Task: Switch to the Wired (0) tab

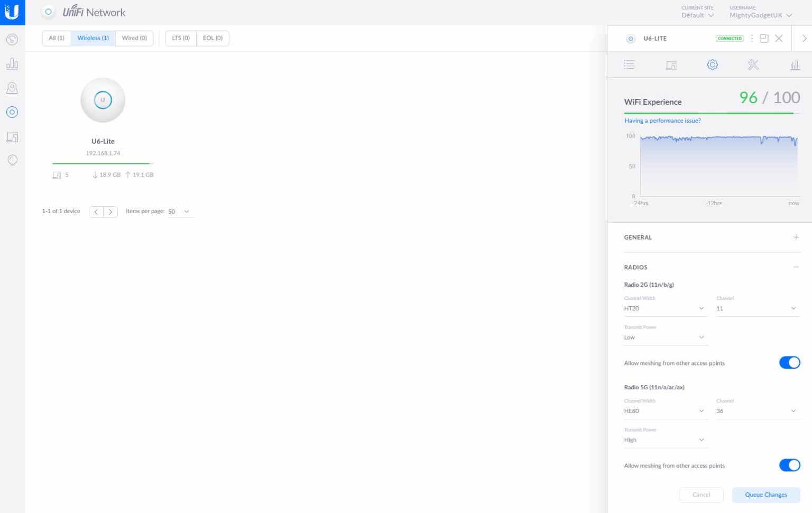Action: [x=134, y=38]
